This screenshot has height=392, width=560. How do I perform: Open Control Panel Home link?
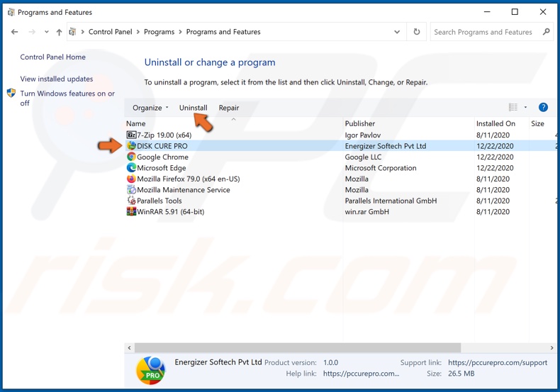pyautogui.click(x=53, y=57)
